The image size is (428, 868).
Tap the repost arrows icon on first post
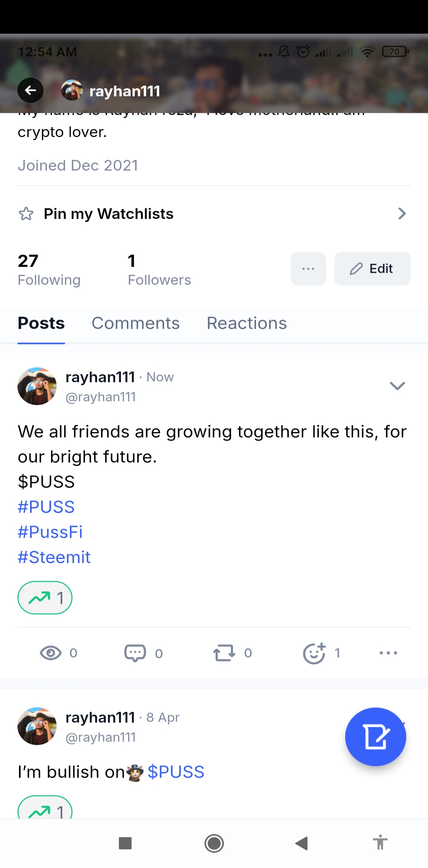(224, 653)
